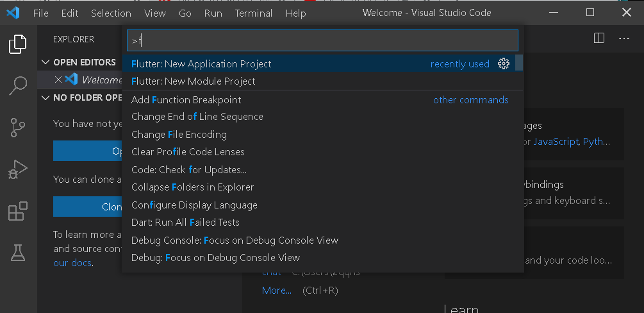Open the File menu

[40, 13]
